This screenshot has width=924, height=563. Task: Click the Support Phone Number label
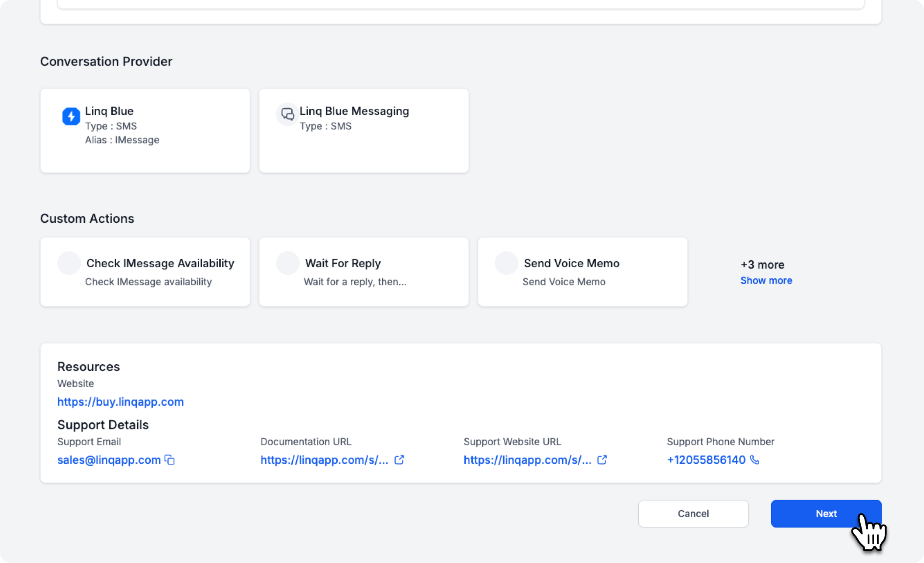click(x=720, y=442)
